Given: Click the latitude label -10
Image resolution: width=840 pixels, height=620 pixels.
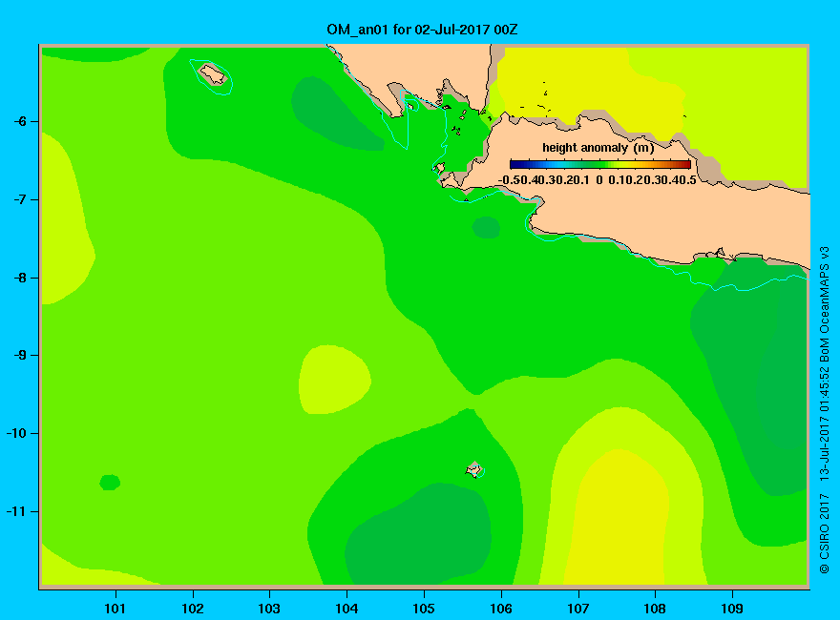Looking at the screenshot, I should (x=16, y=433).
